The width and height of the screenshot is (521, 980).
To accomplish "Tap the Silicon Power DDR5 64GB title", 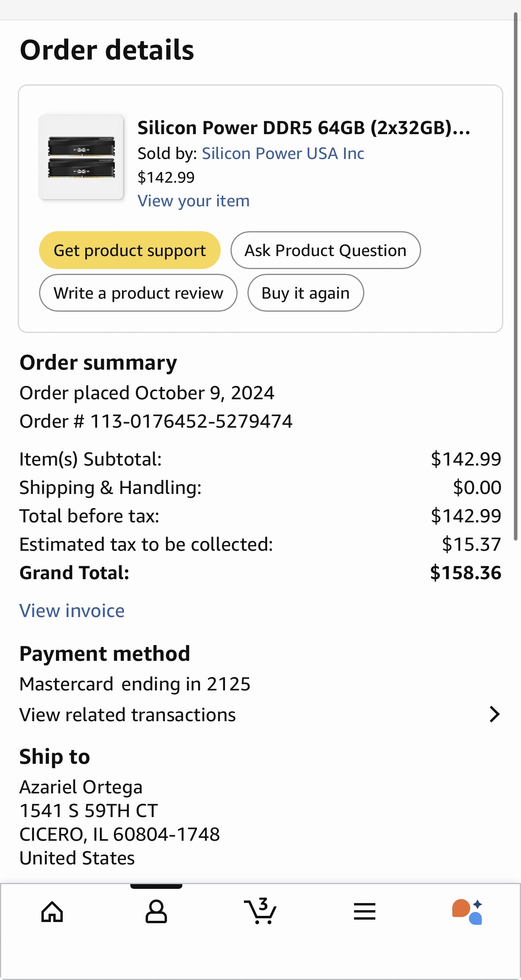I will [304, 128].
